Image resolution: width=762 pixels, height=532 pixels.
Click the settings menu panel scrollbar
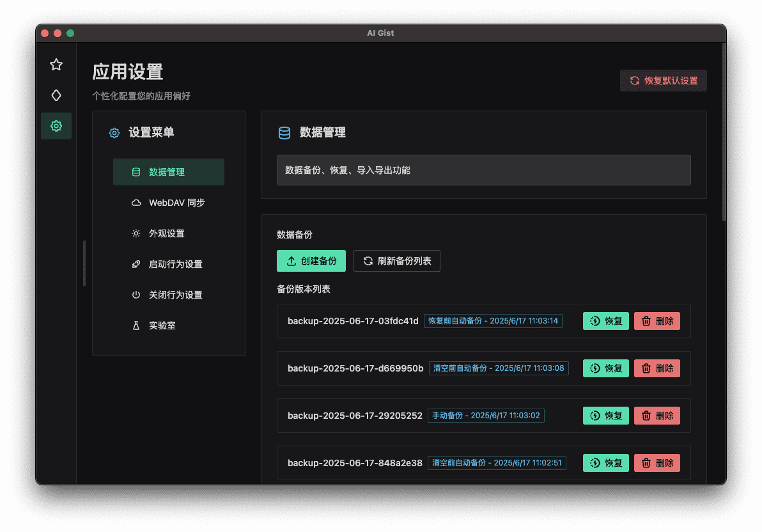pos(84,263)
